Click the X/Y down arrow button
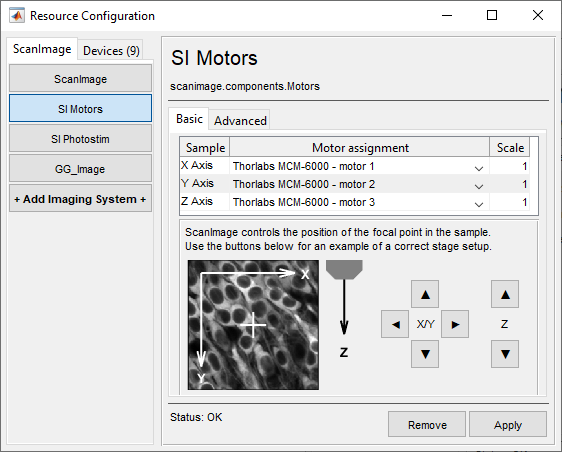The width and height of the screenshot is (562, 452). [x=425, y=354]
